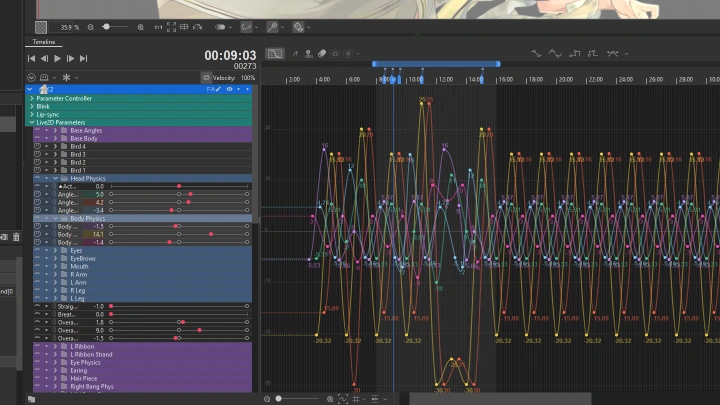Screen dimensions: 720x405
Task: Click the Play button in timeline
Action: point(57,59)
